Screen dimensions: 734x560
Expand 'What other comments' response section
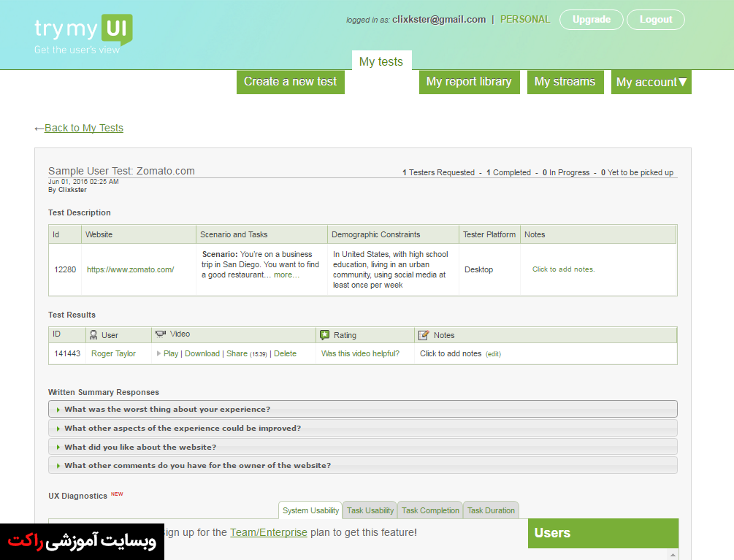click(197, 465)
